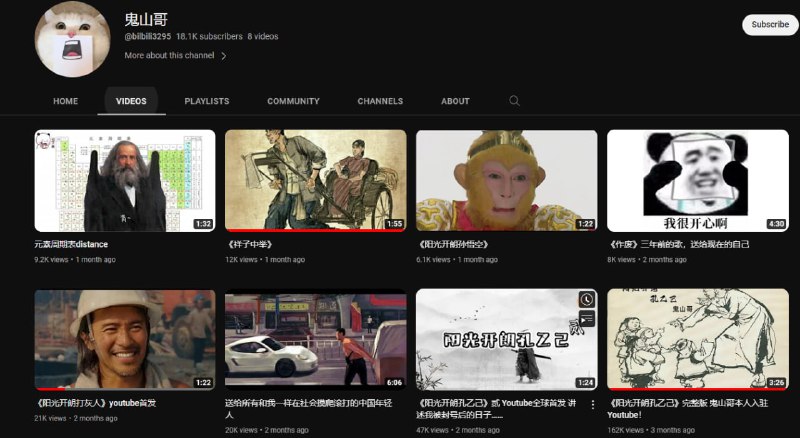
Task: Click the 1:55 duration badge
Action: [394, 224]
